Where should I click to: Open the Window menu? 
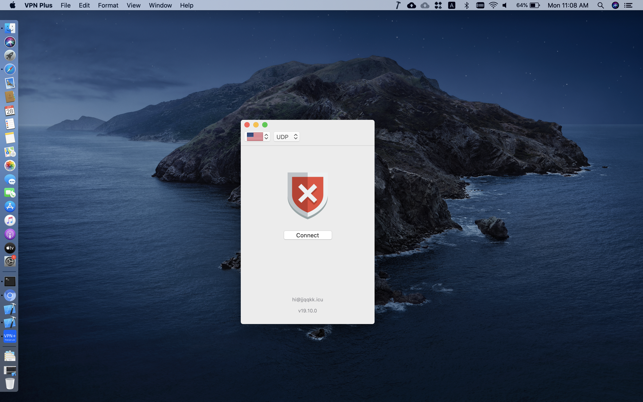click(160, 5)
